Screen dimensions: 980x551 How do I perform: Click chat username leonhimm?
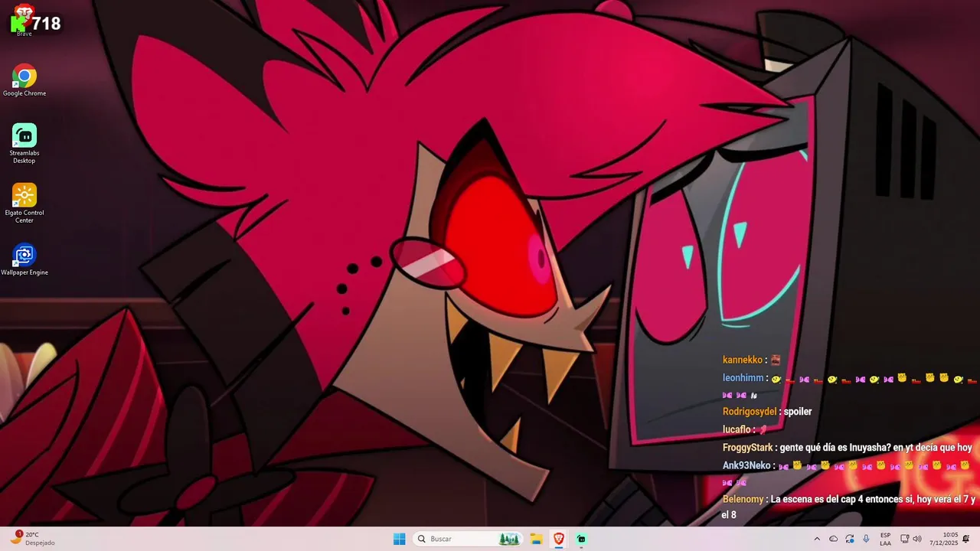point(743,378)
